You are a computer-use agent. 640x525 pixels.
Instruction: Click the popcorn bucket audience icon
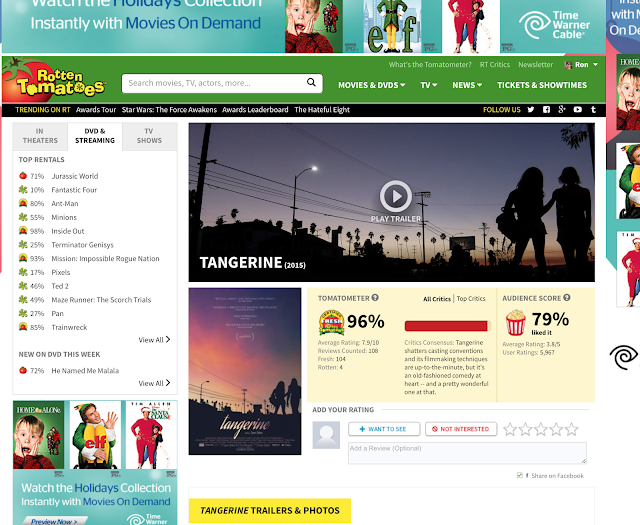point(516,322)
